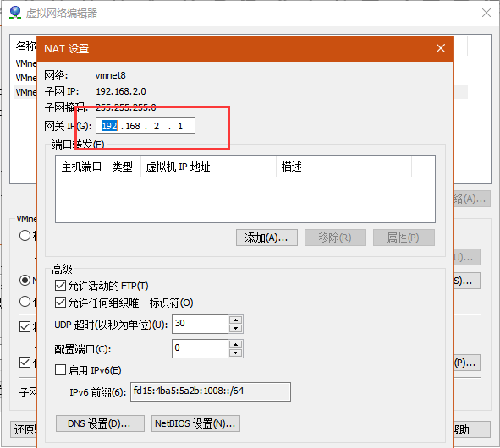Click the last octet 1 of 网关 IP

click(180, 126)
